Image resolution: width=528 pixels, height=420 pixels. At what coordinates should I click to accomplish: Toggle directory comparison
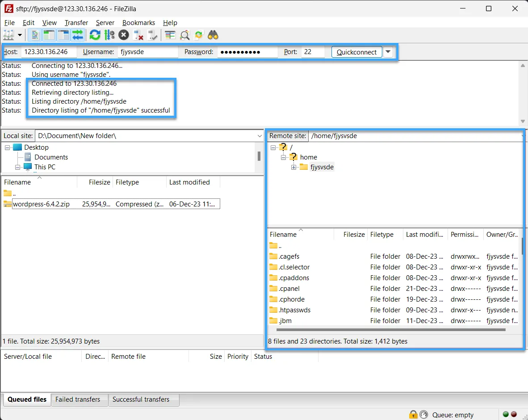184,35
